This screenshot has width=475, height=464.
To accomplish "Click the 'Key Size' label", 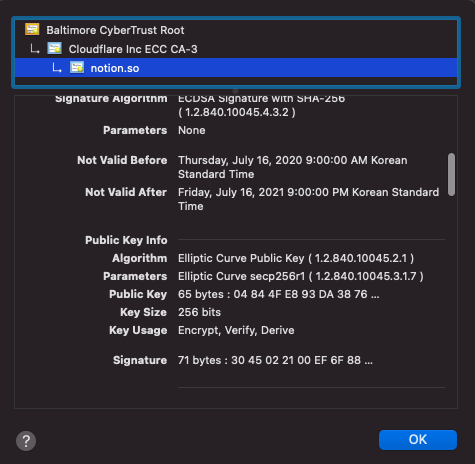I will coord(143,312).
